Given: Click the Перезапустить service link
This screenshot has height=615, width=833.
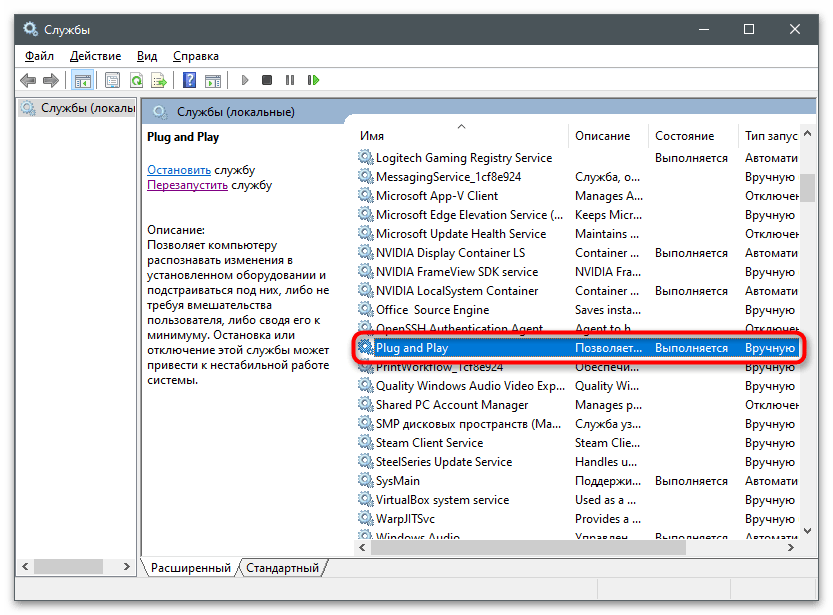Looking at the screenshot, I should 187,185.
